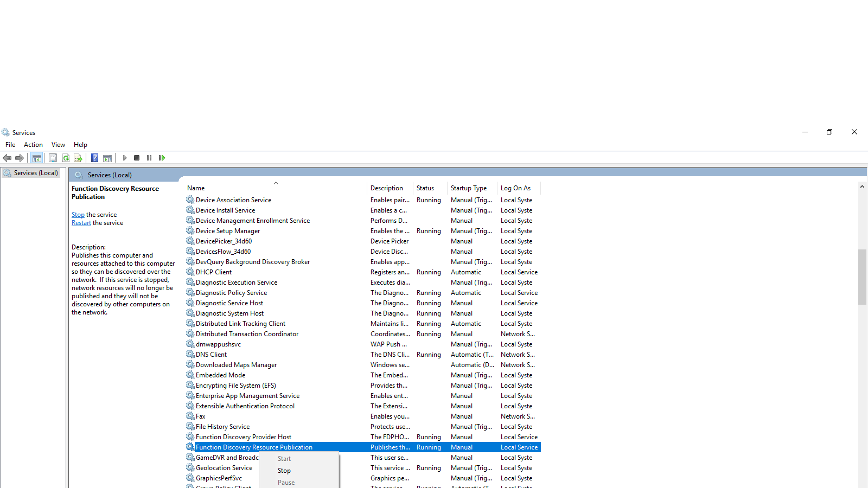Select Embedded Mode service
This screenshot has height=488, width=868.
coord(363,375)
